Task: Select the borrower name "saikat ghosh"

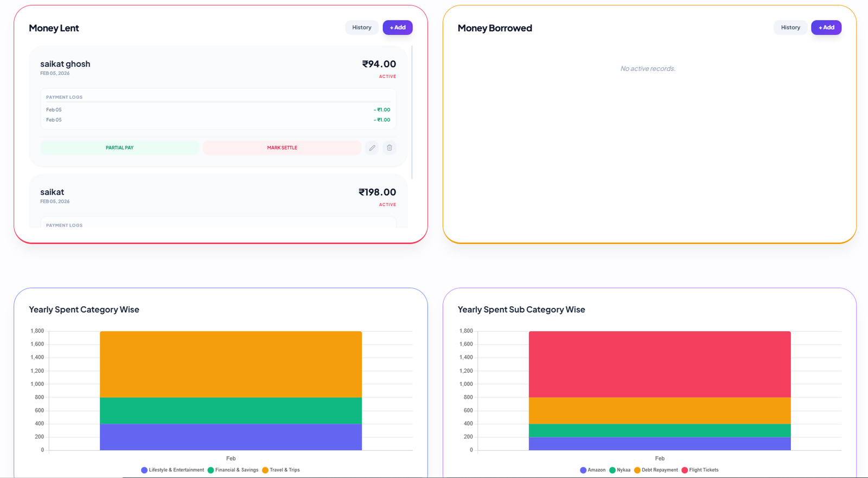Action: click(65, 64)
